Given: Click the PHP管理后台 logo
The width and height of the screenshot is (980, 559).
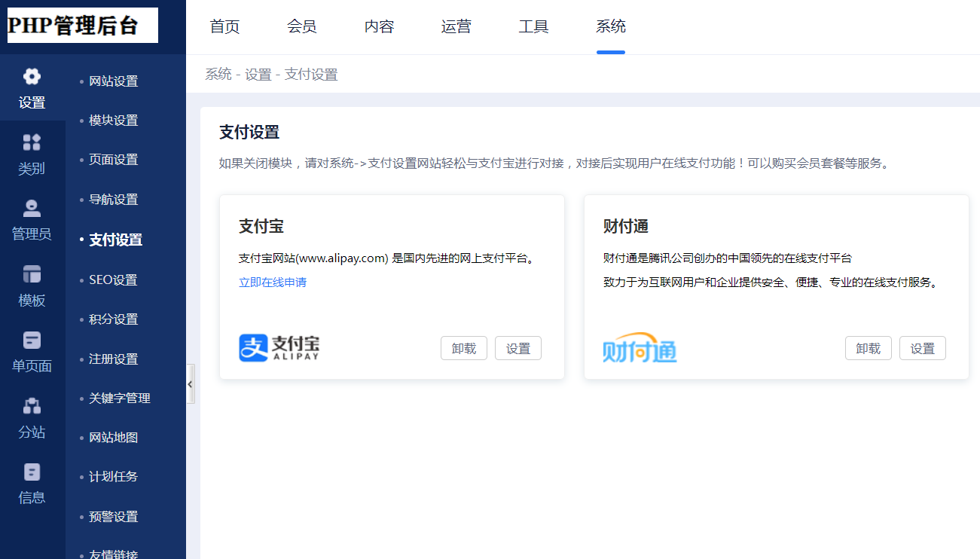Looking at the screenshot, I should point(82,26).
